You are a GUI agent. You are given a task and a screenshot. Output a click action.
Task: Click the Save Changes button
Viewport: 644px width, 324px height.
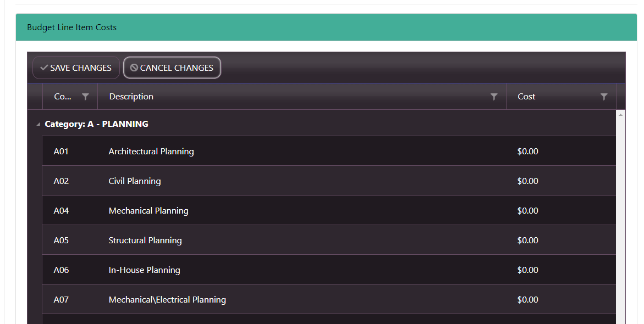76,68
